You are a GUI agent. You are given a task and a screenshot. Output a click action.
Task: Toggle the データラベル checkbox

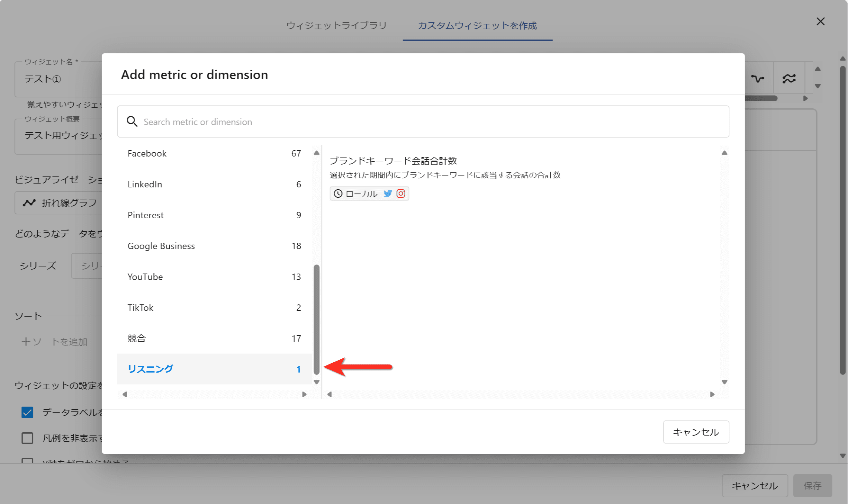click(x=28, y=412)
